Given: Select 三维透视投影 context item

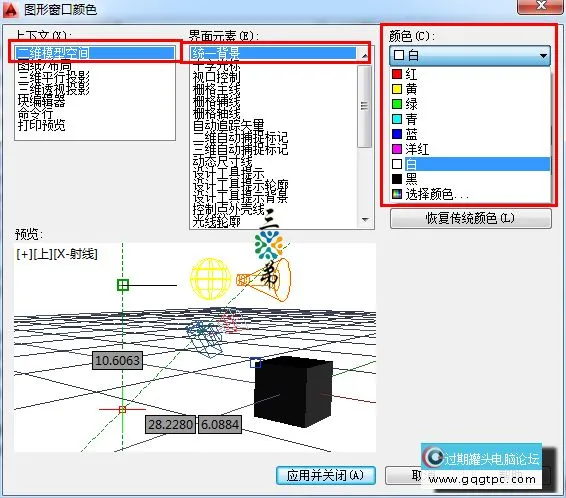Looking at the screenshot, I should (53, 89).
